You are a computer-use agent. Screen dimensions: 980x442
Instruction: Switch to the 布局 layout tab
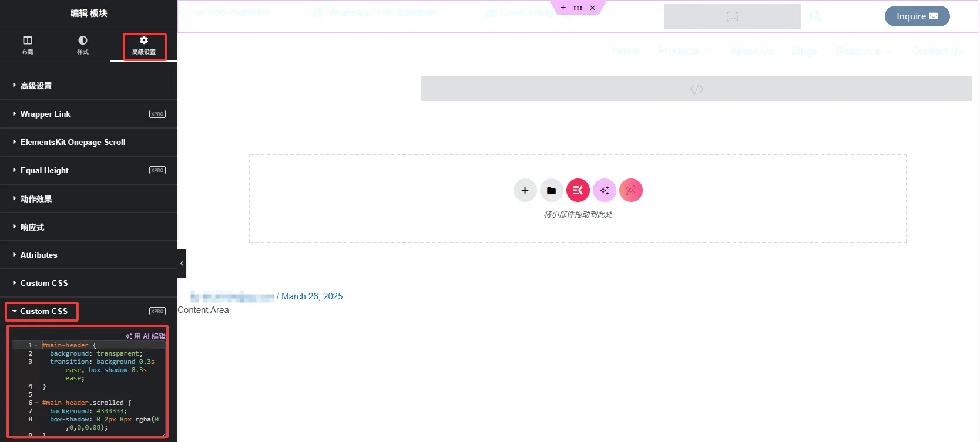[28, 45]
